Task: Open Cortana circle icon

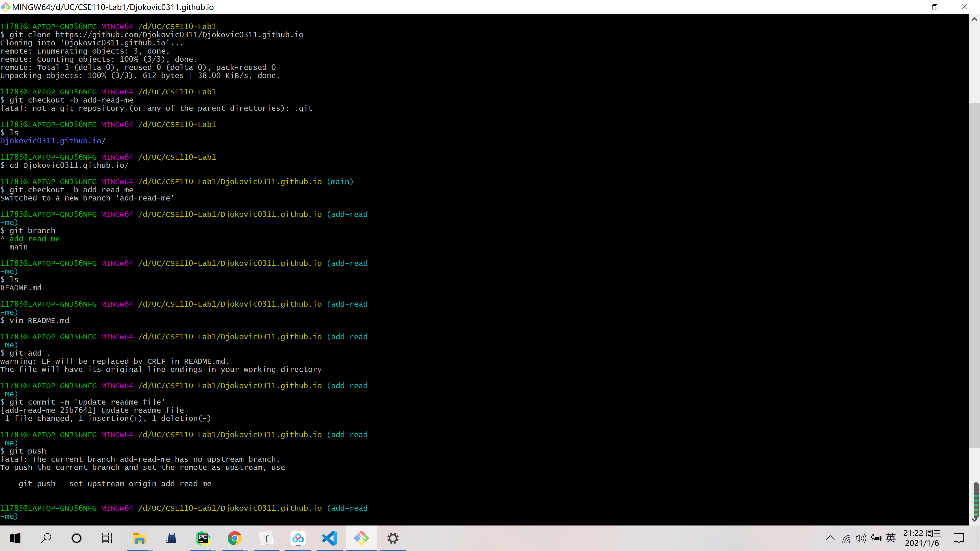Action: [77, 538]
